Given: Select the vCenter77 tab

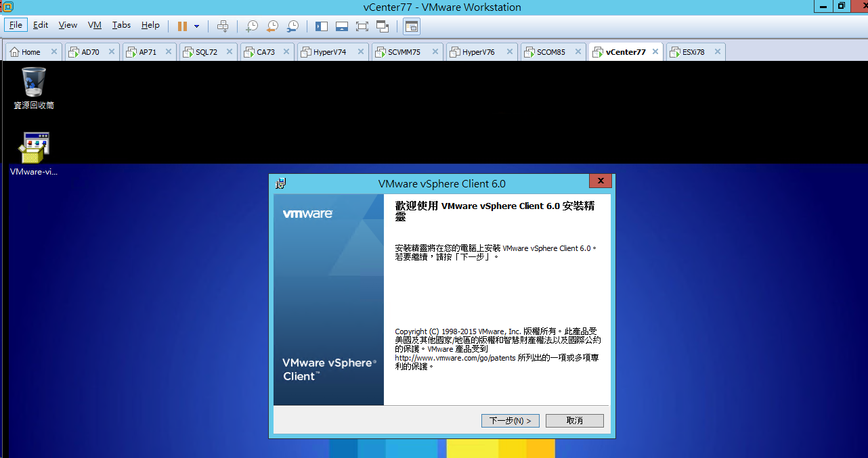Looking at the screenshot, I should 625,52.
